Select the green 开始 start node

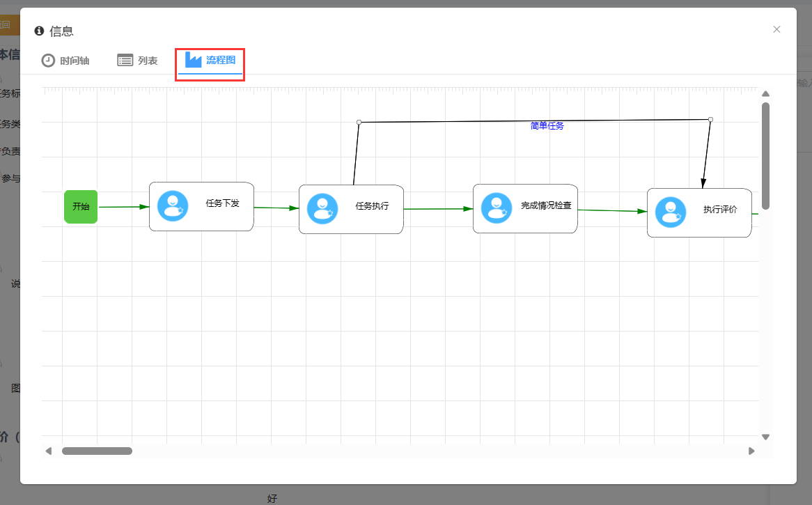pos(81,207)
